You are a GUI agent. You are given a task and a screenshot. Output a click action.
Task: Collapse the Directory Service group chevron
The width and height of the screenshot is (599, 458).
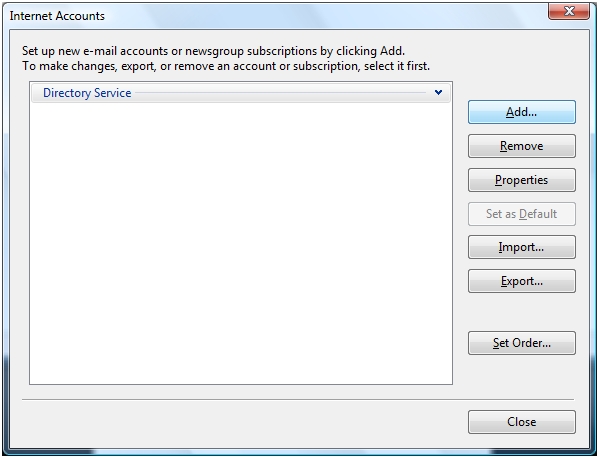coord(438,92)
